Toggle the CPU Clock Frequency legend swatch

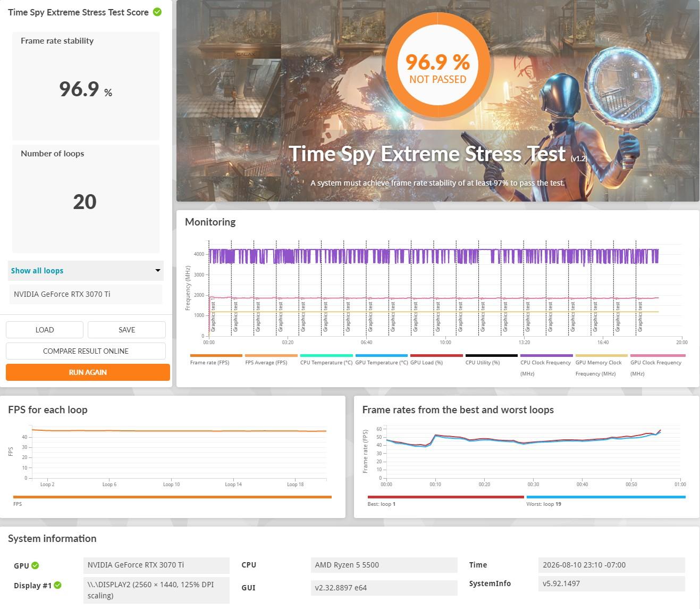pyautogui.click(x=546, y=355)
